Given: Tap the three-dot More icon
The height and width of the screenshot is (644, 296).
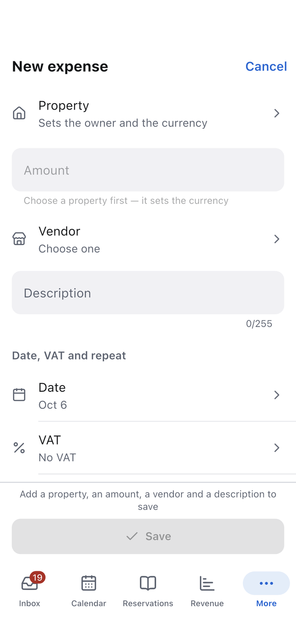Looking at the screenshot, I should (x=266, y=583).
